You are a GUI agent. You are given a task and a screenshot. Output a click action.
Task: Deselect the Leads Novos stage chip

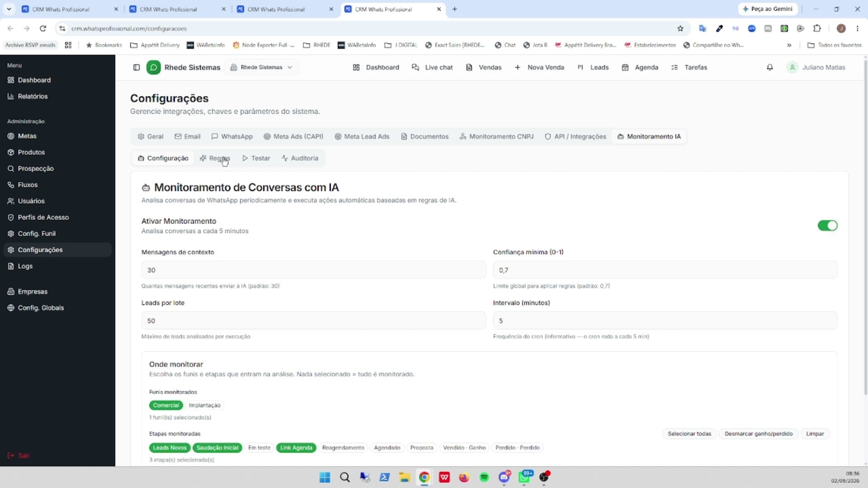[x=170, y=448]
